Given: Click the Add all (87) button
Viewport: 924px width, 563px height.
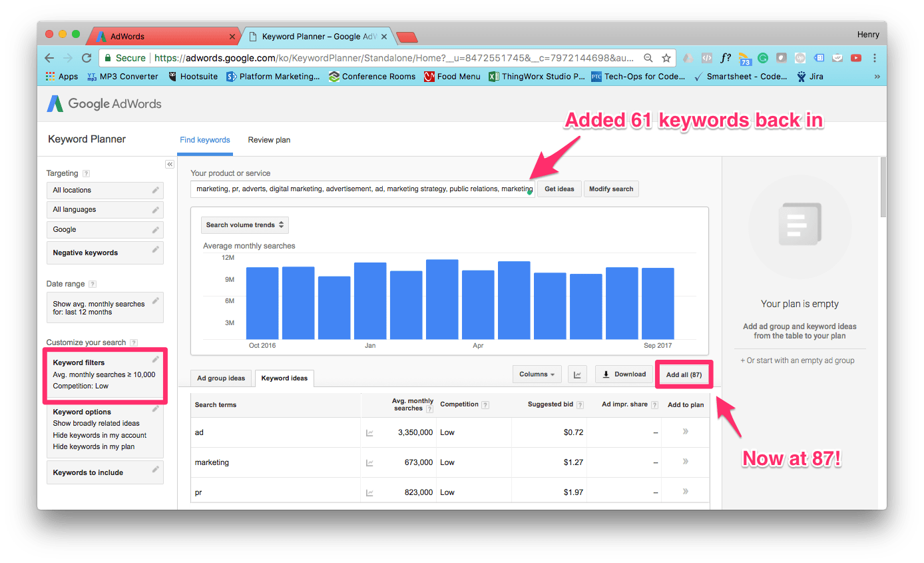Looking at the screenshot, I should [x=684, y=374].
